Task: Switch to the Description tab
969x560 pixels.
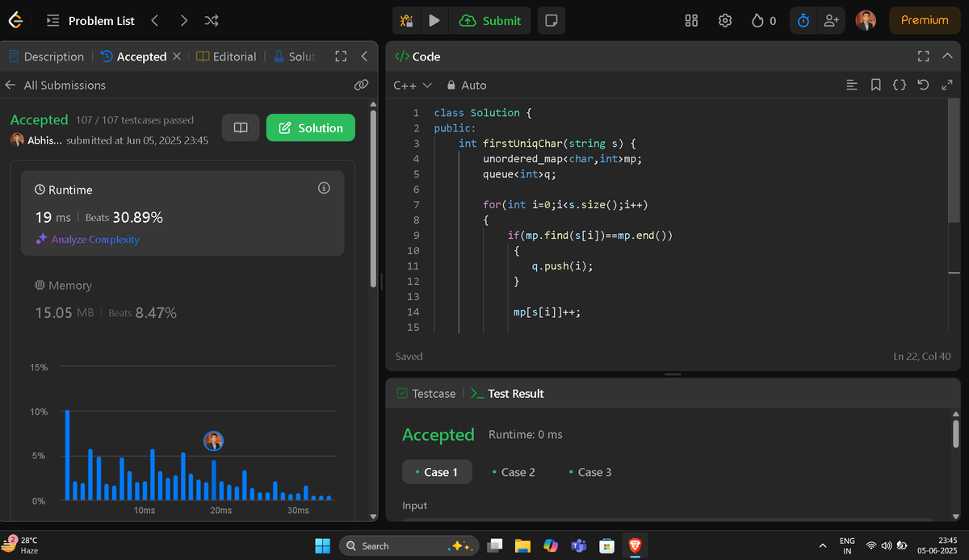Action: click(x=46, y=56)
